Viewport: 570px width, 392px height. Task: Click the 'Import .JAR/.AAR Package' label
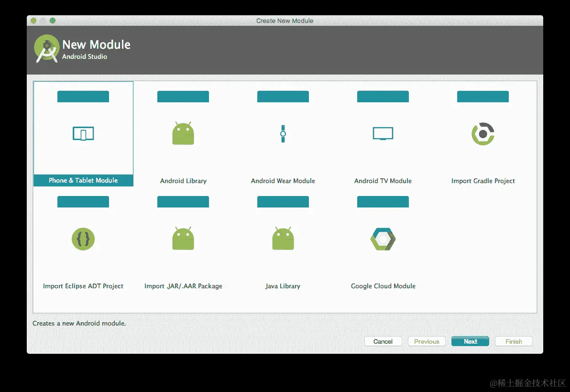[x=183, y=286]
